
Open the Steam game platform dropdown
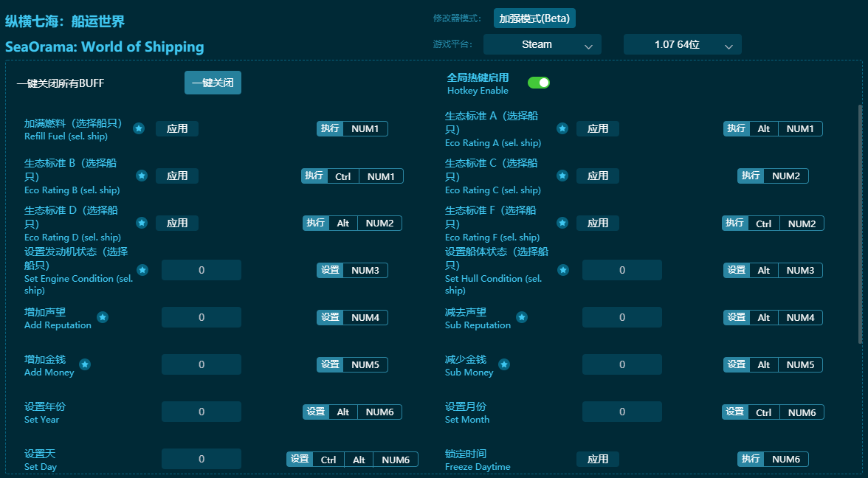click(x=542, y=44)
